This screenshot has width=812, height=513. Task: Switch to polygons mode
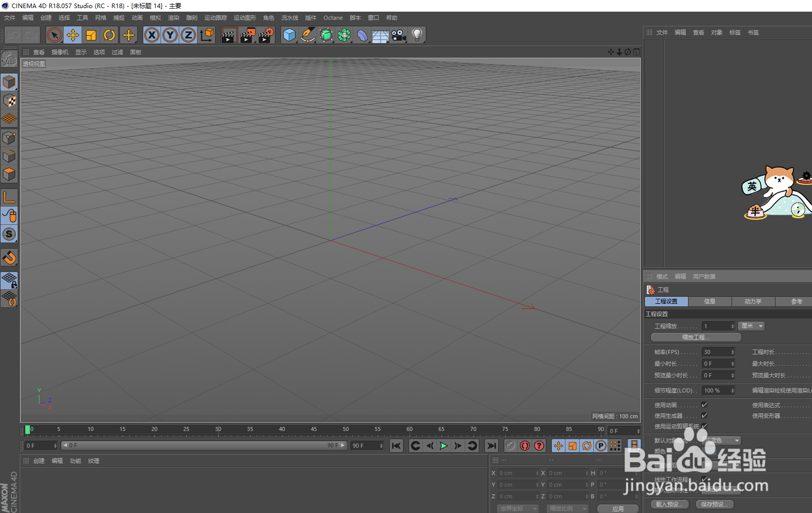coord(9,174)
